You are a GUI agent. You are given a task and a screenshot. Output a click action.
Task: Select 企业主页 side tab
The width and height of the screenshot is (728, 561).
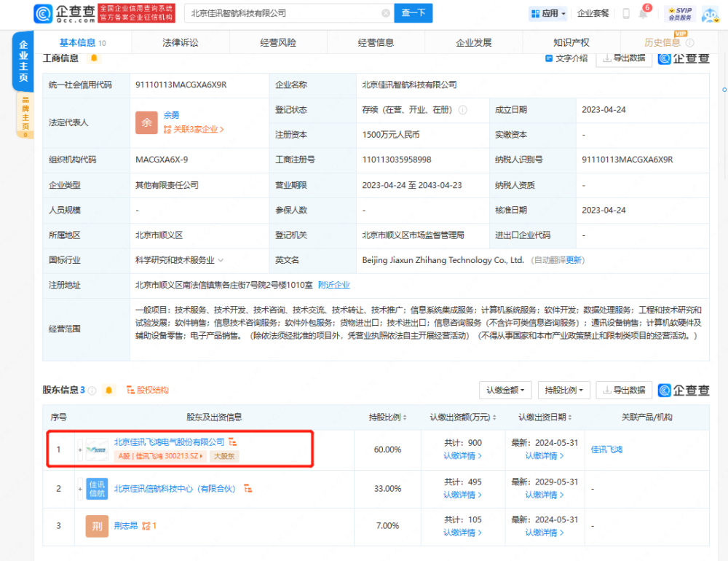tap(23, 61)
